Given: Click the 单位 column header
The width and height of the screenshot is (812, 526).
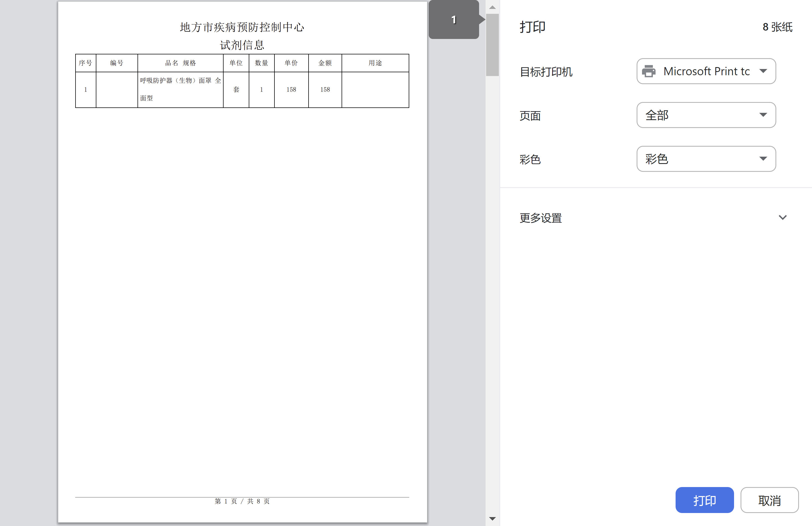Looking at the screenshot, I should [236, 63].
